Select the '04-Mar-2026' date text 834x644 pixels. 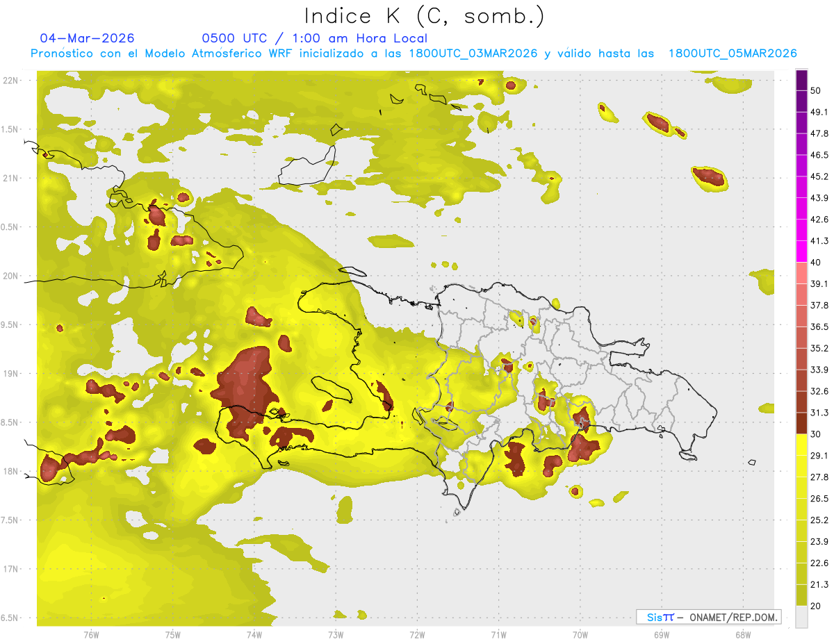[88, 38]
